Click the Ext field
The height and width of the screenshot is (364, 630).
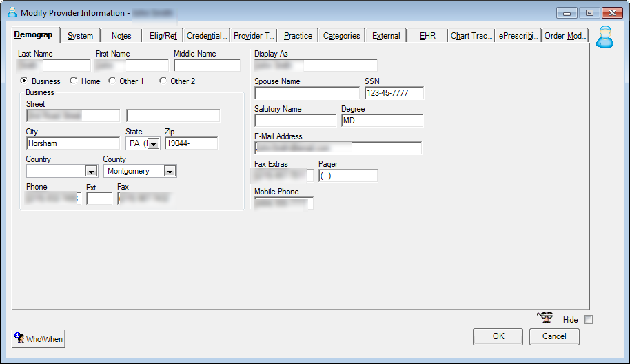(99, 199)
